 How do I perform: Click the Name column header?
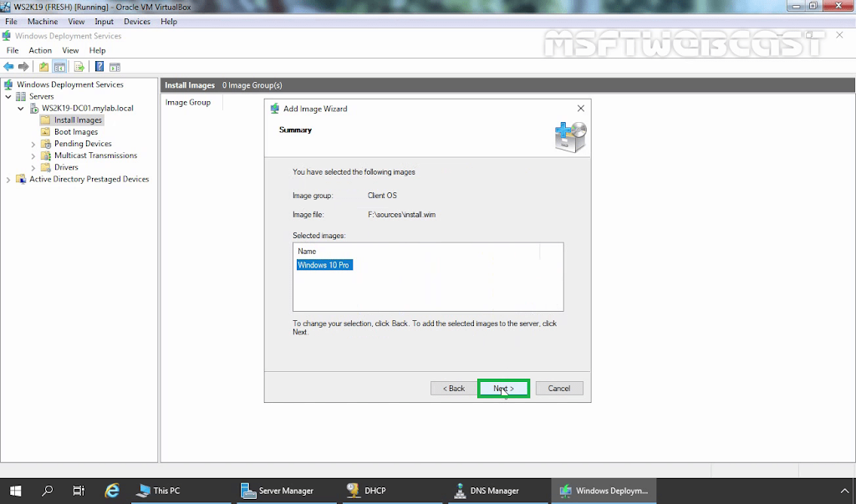(307, 252)
